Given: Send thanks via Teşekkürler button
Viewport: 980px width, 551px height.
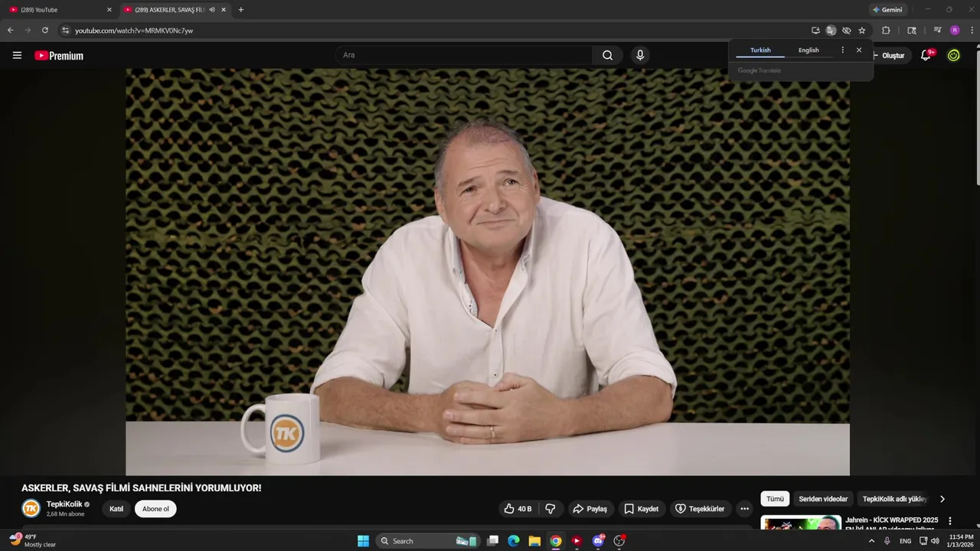Looking at the screenshot, I should point(699,509).
